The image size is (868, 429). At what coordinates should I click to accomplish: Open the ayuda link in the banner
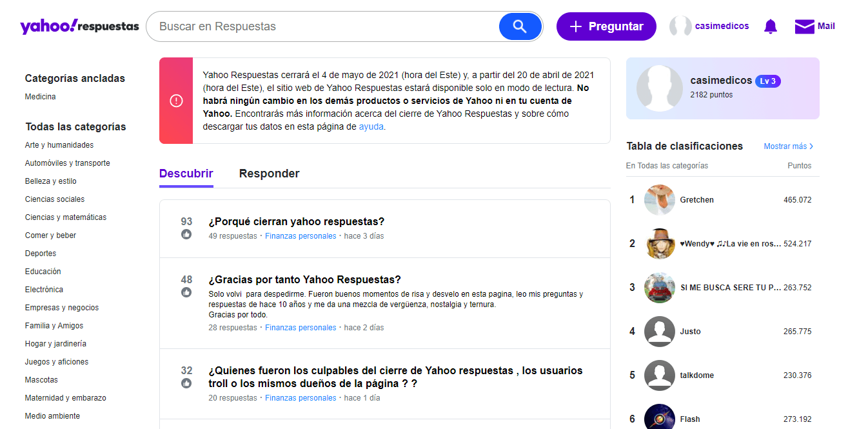point(371,126)
